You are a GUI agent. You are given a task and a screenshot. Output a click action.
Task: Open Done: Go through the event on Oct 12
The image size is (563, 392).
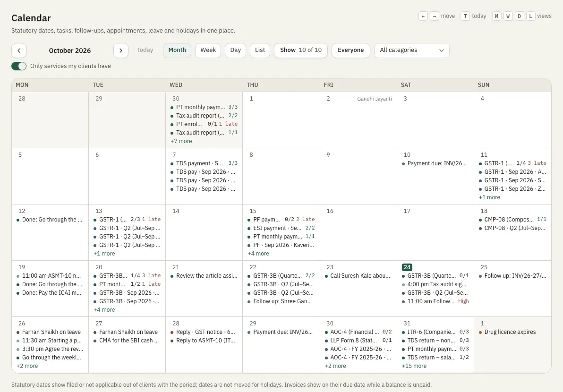coord(50,220)
